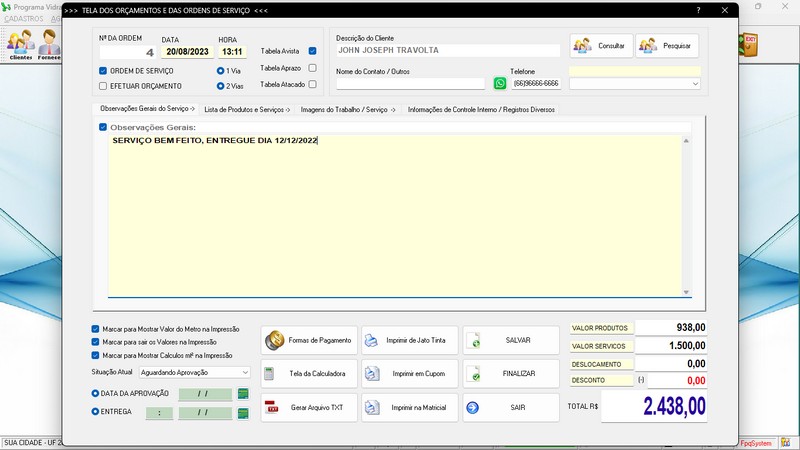
Task: Open Tela da Calculadora
Action: click(309, 374)
